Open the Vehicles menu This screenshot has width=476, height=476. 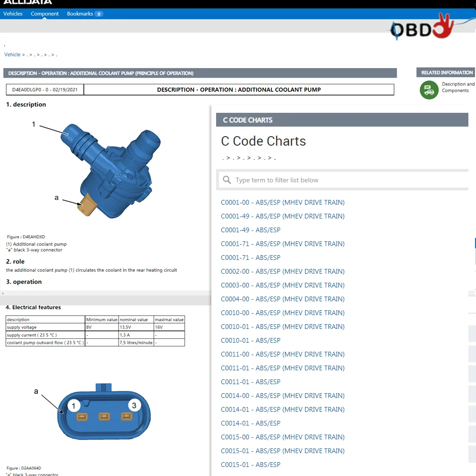13,14
